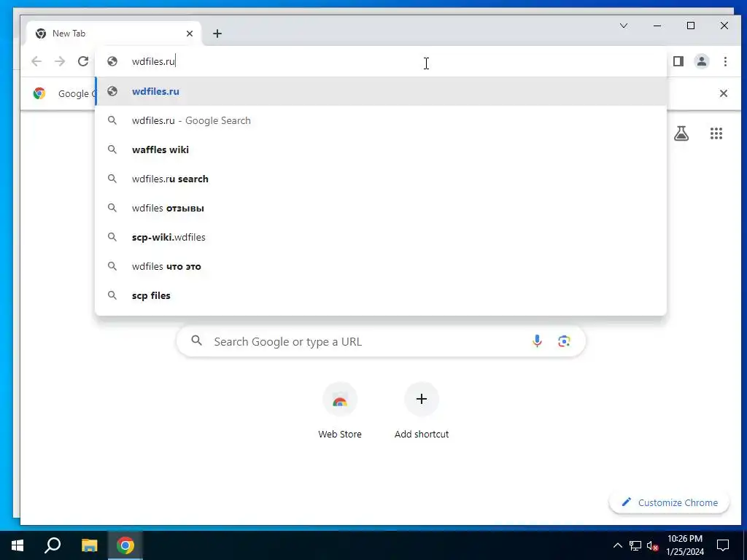747x560 pixels.
Task: Click the Chrome taskbar icon
Action: pos(125,545)
